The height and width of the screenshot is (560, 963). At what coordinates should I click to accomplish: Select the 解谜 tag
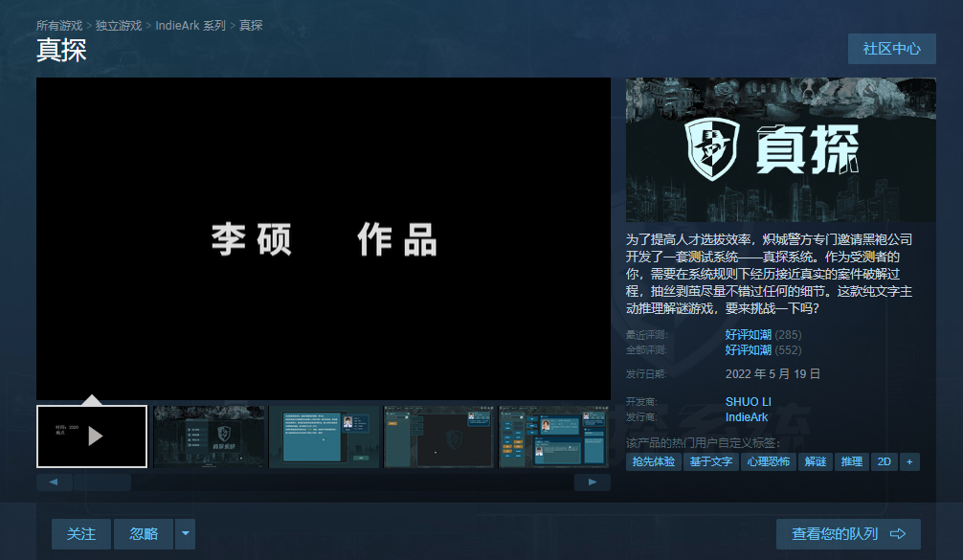pyautogui.click(x=815, y=461)
